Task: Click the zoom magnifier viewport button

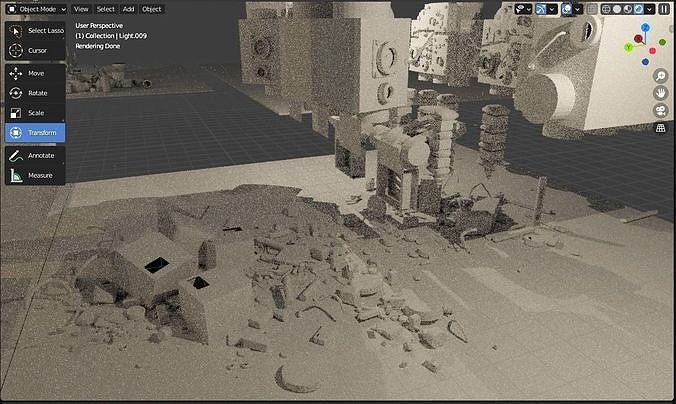Action: coord(660,76)
